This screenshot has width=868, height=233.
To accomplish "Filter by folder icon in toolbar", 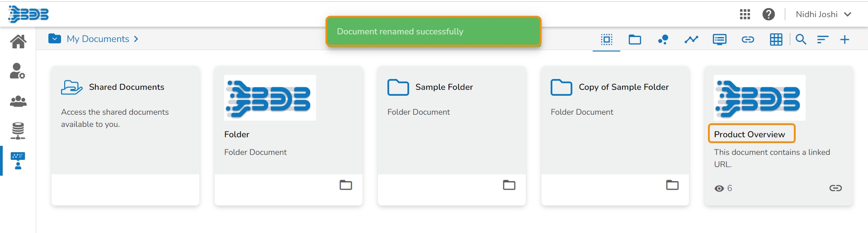I will click(635, 39).
